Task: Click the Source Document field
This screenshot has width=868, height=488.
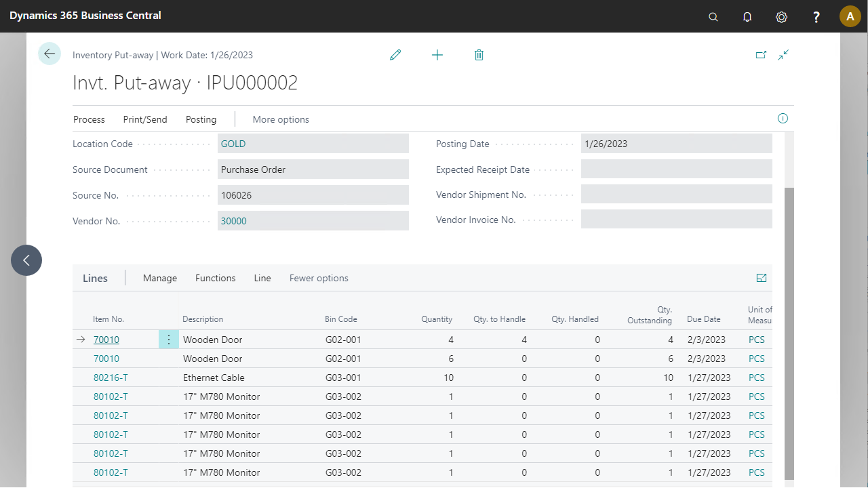Action: (313, 169)
